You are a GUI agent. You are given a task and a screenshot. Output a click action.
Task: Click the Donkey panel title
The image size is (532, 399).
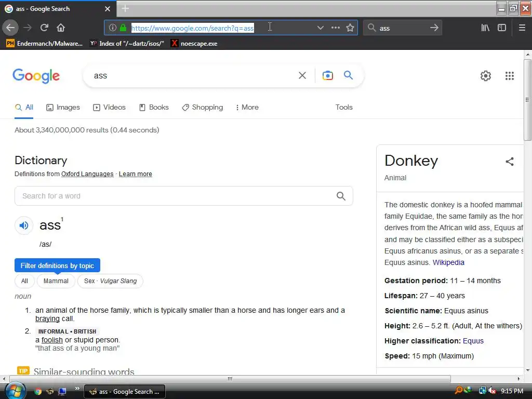point(411,161)
